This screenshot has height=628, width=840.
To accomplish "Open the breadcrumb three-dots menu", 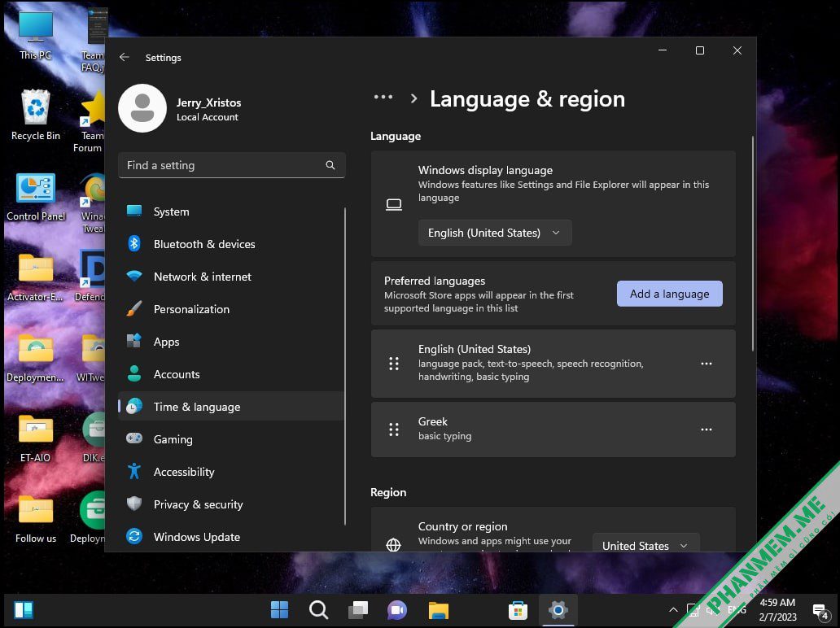I will click(x=383, y=98).
